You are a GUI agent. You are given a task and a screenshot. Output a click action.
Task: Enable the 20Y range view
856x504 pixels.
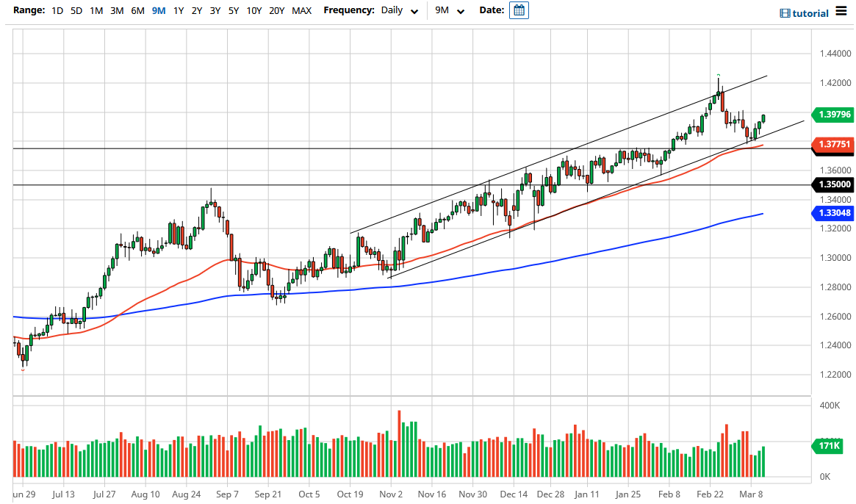(x=276, y=11)
